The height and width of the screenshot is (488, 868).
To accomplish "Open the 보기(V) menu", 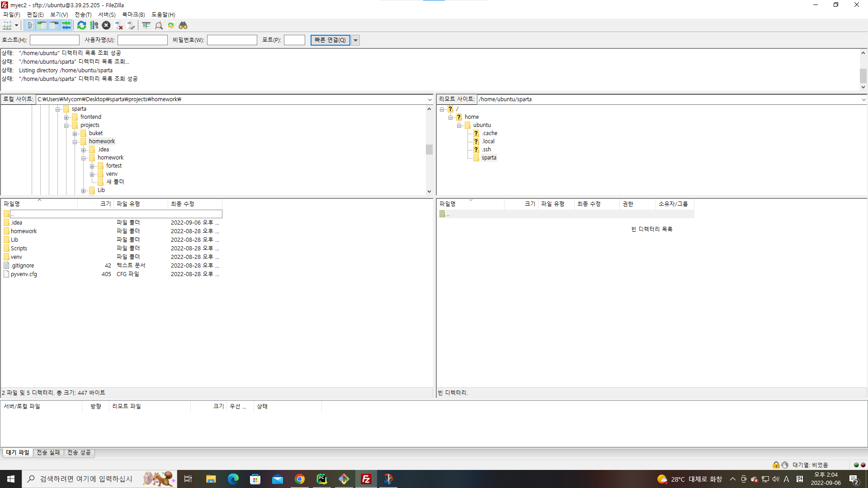I will click(x=59, y=14).
